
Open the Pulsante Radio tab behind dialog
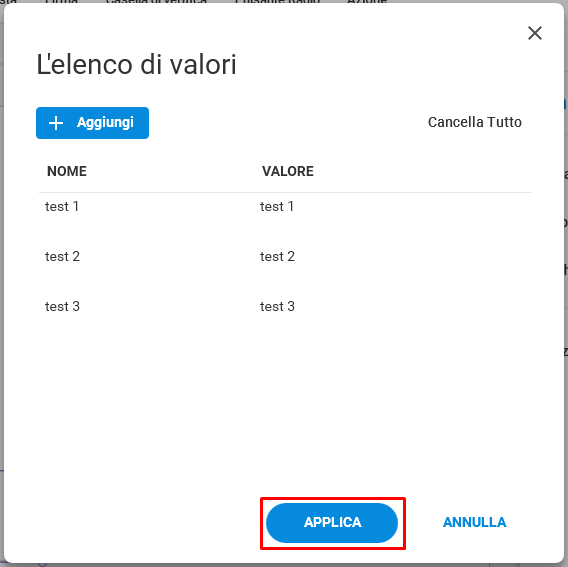point(277,2)
